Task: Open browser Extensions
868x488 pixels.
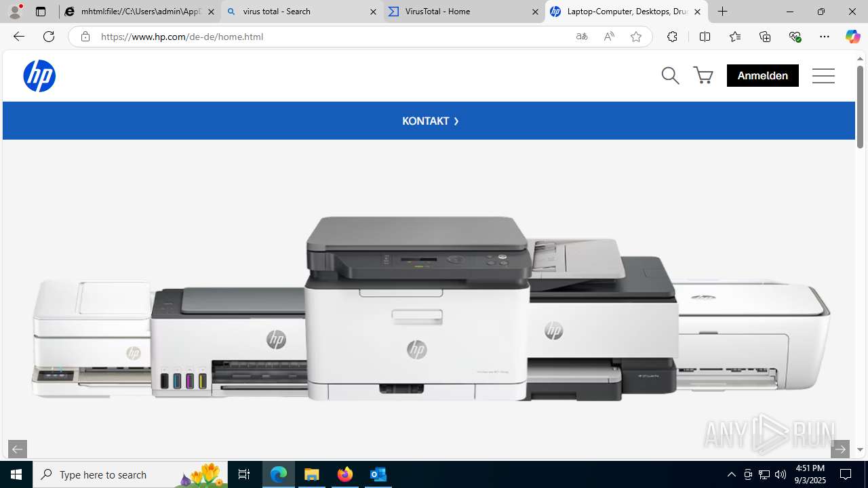Action: click(x=672, y=37)
